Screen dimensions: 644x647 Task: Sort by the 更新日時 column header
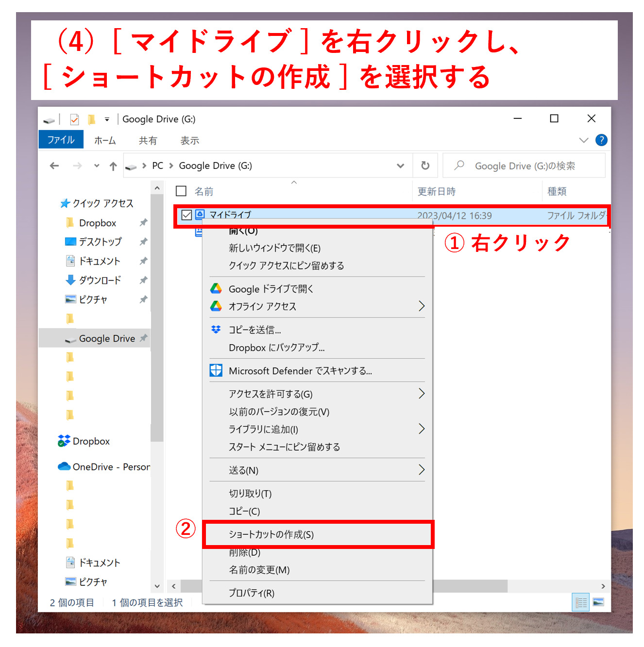pyautogui.click(x=437, y=192)
